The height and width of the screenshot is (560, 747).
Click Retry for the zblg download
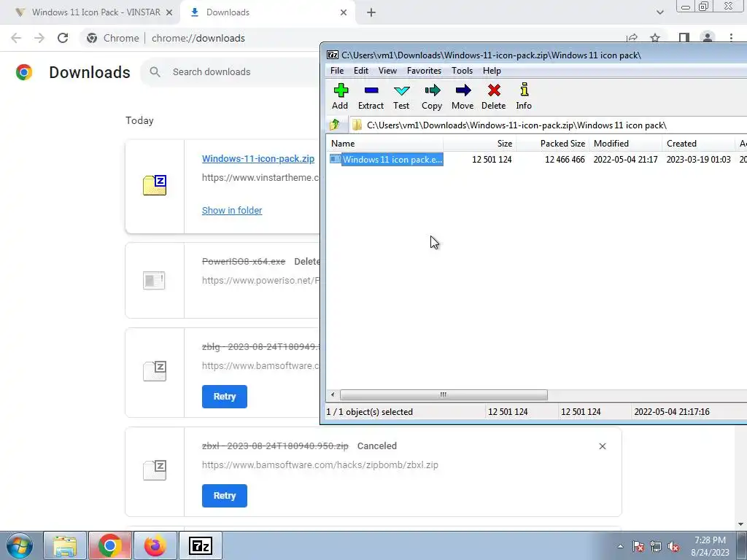[225, 397]
